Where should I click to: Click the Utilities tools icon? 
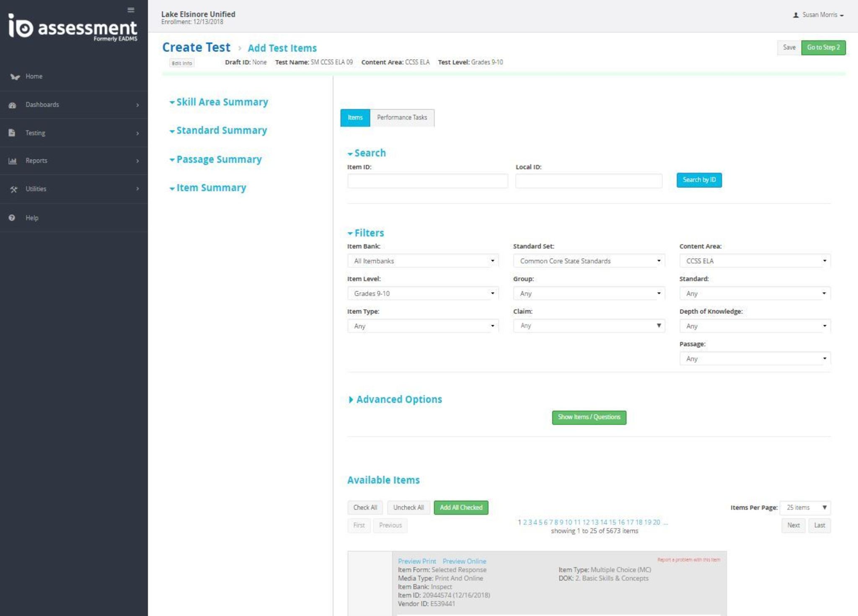click(13, 189)
